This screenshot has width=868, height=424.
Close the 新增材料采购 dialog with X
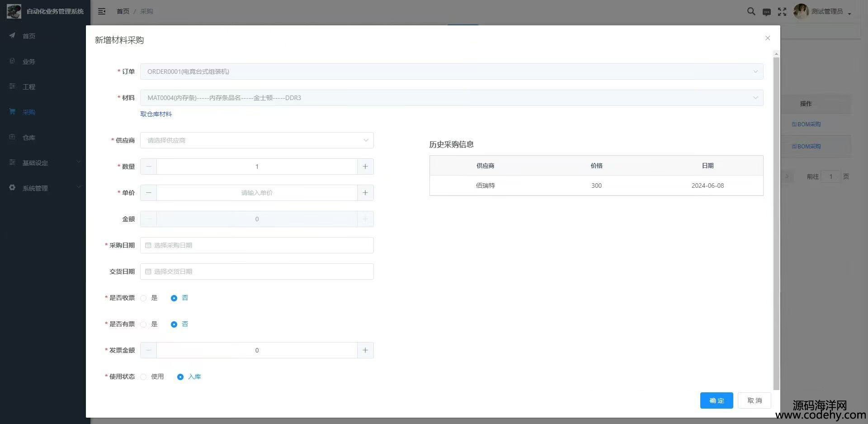click(768, 38)
